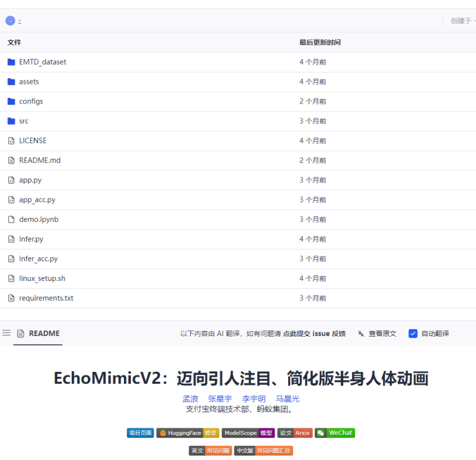Click the demo.ipynb file icon
The width and height of the screenshot is (476, 460).
11,219
